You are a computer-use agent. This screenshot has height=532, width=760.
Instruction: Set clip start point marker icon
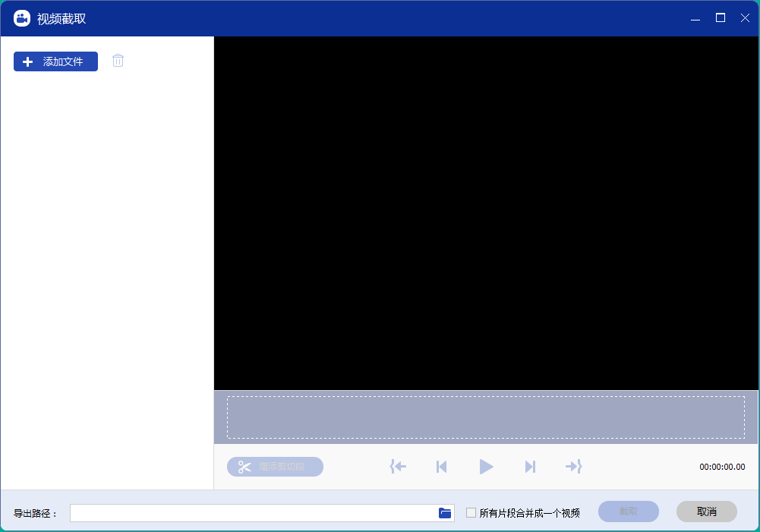[398, 467]
